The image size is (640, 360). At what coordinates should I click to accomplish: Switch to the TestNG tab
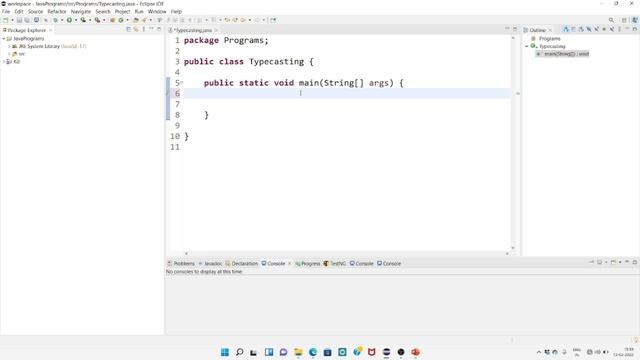pyautogui.click(x=335, y=264)
